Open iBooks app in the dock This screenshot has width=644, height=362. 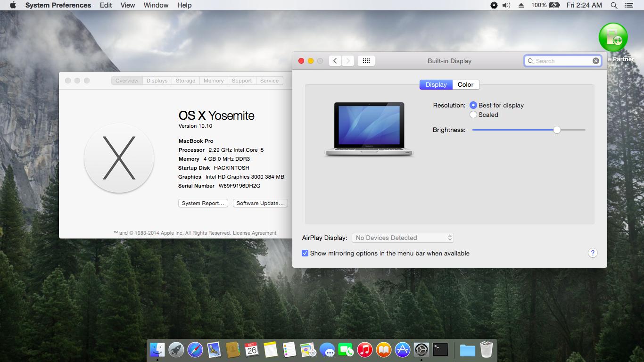384,350
